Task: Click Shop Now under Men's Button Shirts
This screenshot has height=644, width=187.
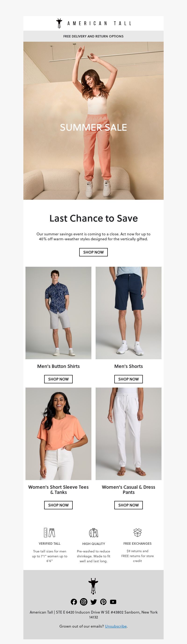Action: click(x=58, y=379)
